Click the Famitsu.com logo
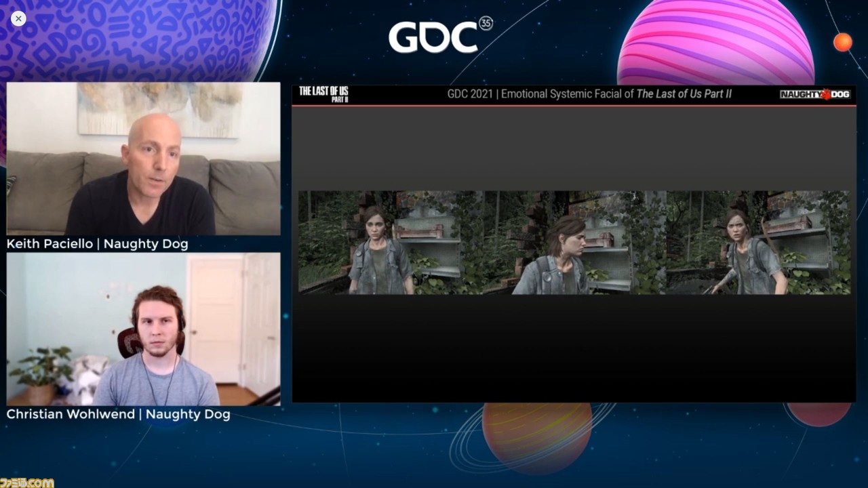The image size is (868, 488). pos(27,483)
